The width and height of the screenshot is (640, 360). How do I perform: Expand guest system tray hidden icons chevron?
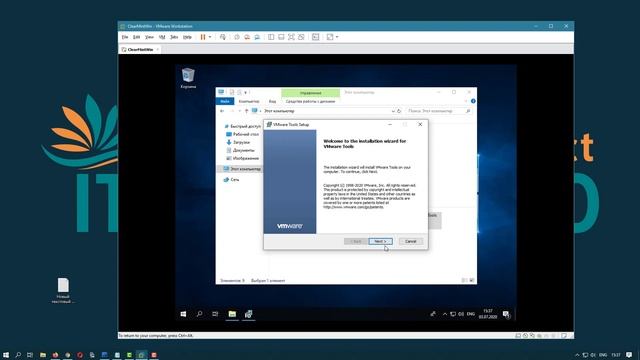pos(445,314)
